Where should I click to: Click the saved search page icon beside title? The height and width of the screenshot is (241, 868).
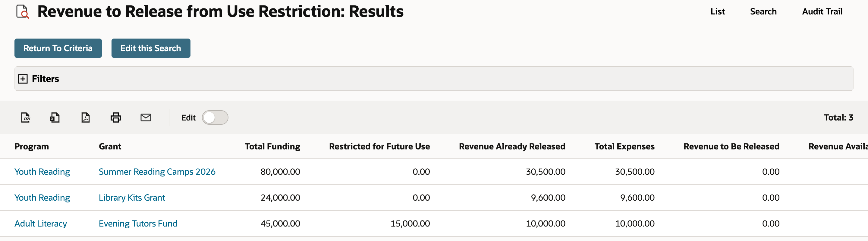click(23, 12)
